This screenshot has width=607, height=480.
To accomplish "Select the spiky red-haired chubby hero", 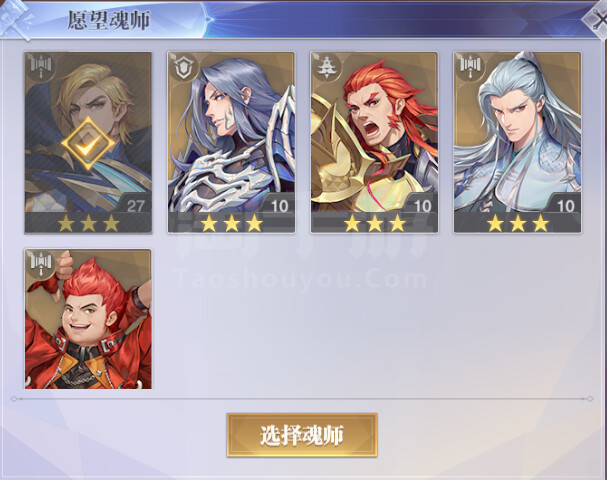I will [x=88, y=319].
